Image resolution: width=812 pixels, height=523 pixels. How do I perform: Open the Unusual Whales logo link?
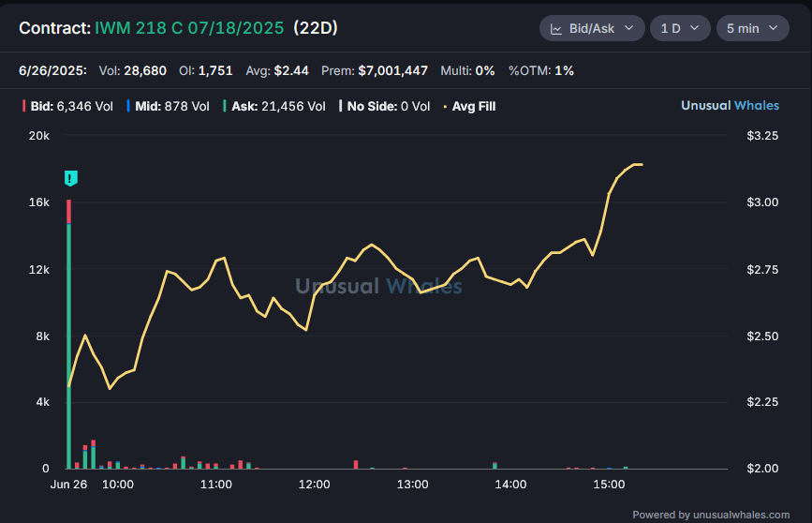pos(730,105)
